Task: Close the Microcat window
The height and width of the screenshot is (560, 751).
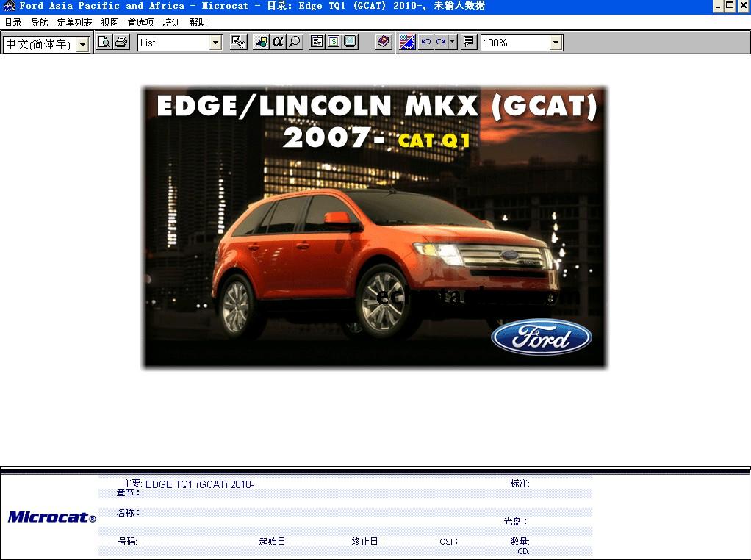Action: pos(743,6)
